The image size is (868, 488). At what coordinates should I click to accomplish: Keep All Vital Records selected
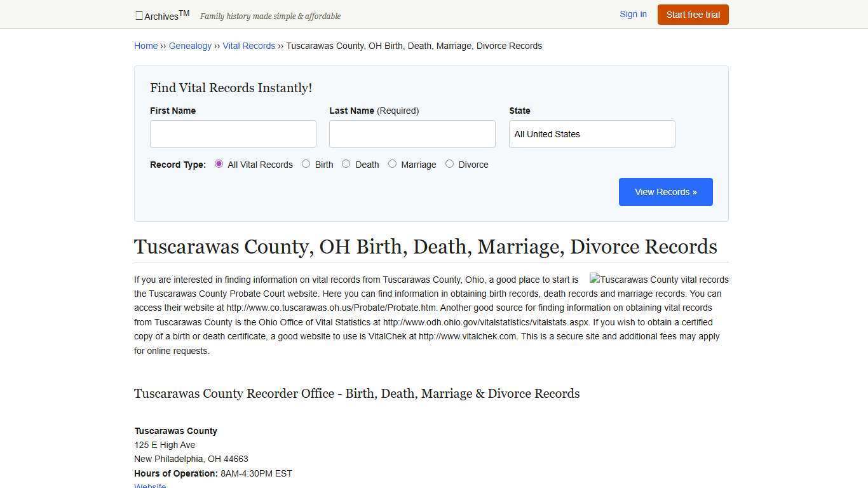tap(219, 163)
